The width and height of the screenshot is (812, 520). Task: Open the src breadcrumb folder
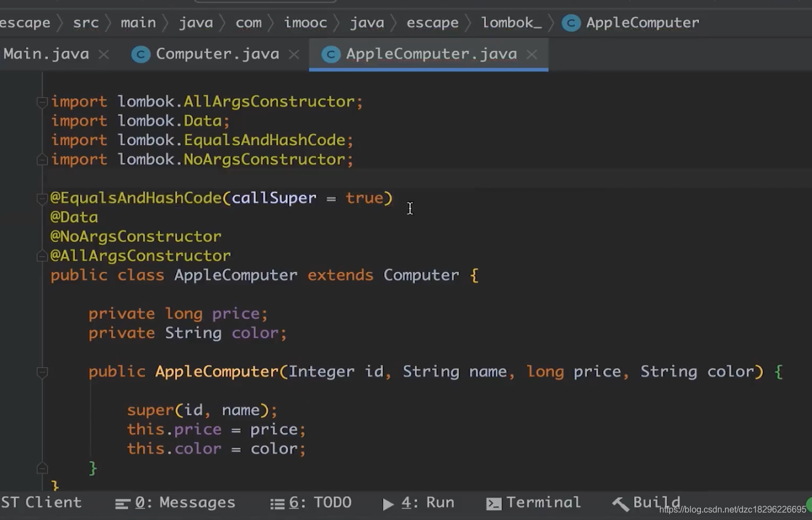tap(86, 22)
